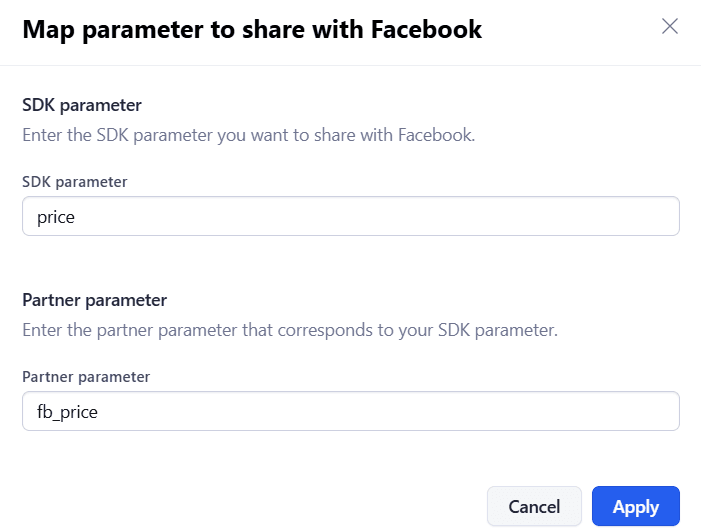
Task: Click empty right end of 'fb_price' field
Action: tap(600, 411)
